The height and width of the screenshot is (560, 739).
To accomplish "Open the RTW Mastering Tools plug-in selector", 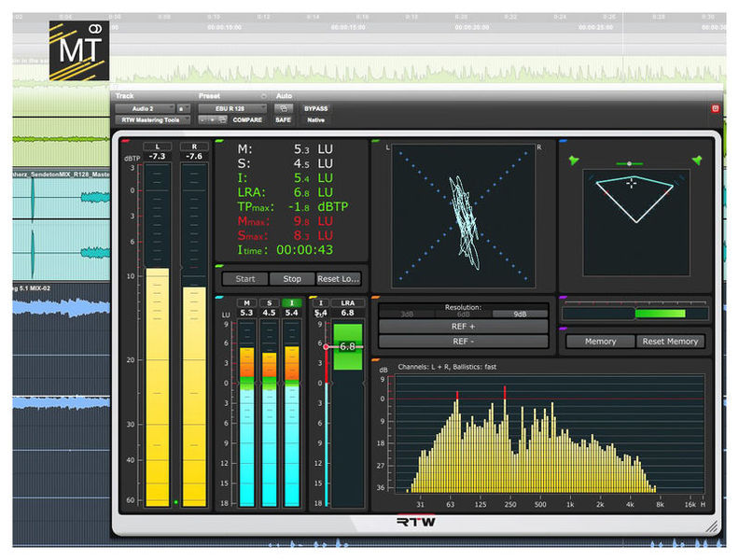I will (x=152, y=120).
